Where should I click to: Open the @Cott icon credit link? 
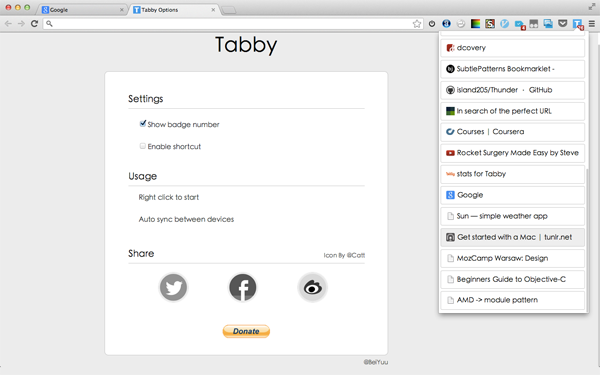point(355,255)
